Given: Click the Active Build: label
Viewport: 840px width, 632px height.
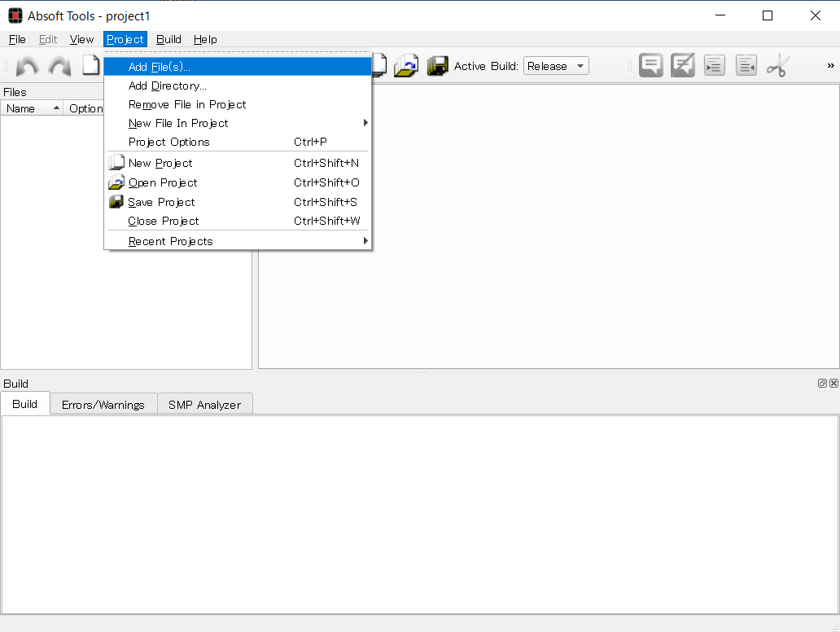Looking at the screenshot, I should 486,66.
